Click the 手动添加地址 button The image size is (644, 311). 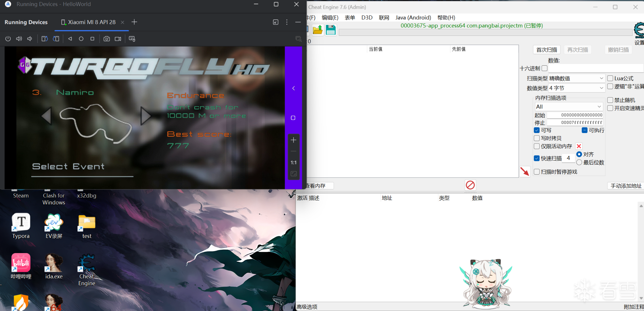coord(626,186)
